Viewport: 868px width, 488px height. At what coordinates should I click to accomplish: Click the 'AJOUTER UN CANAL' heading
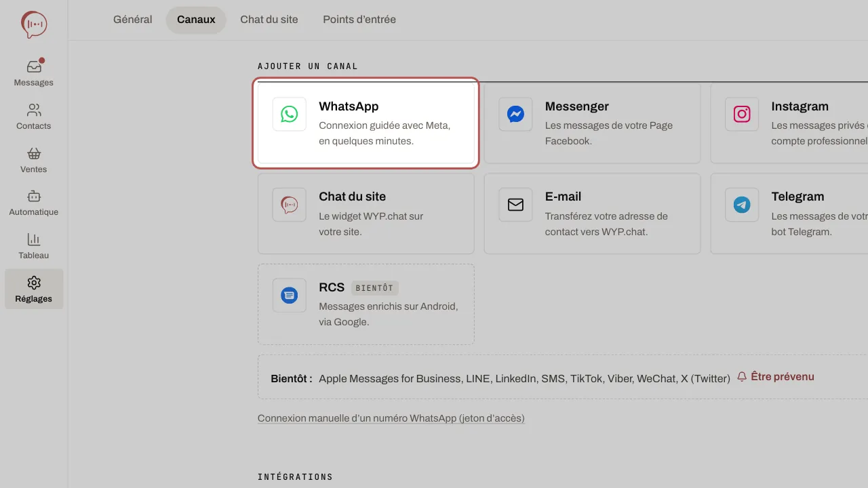coord(308,66)
